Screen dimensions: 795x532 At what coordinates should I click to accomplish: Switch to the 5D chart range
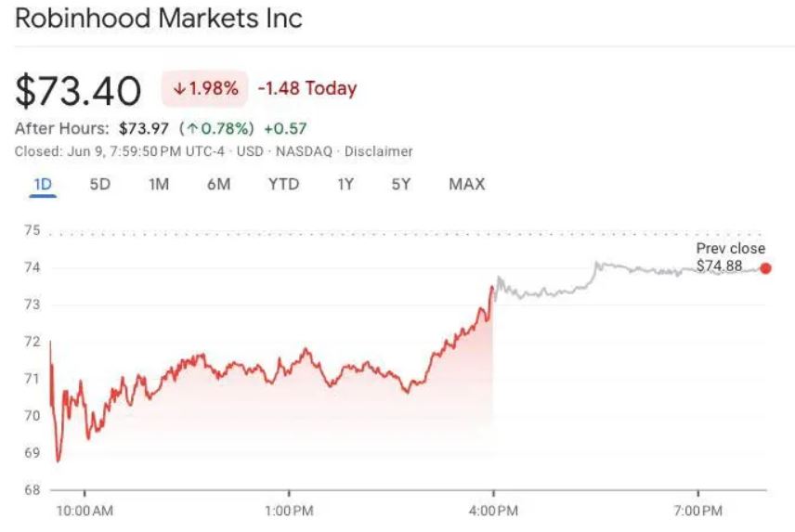(x=99, y=184)
